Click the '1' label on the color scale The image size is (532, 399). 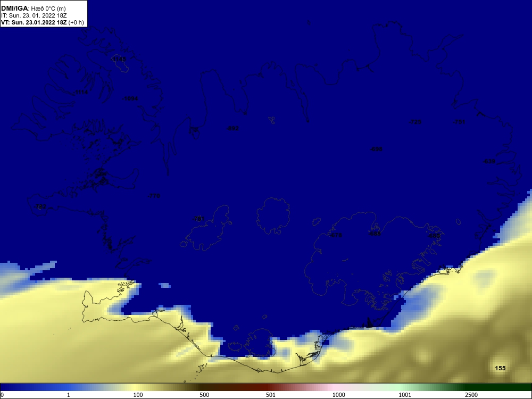point(69,395)
